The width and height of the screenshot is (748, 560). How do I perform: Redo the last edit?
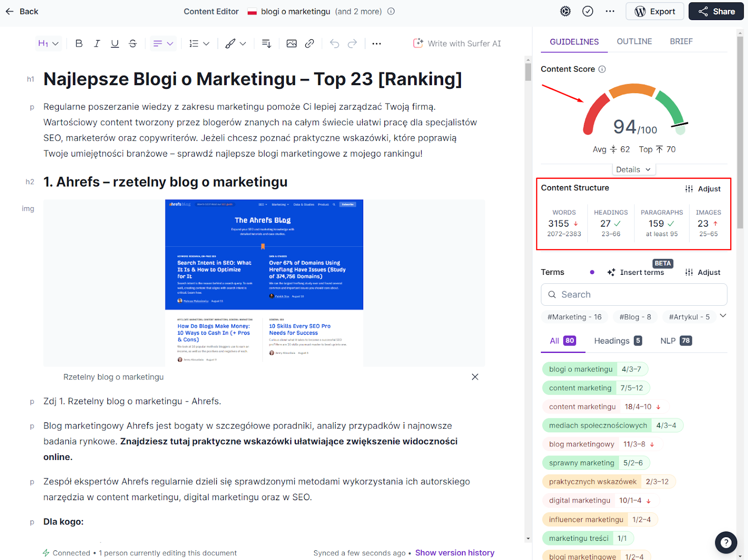(x=352, y=43)
